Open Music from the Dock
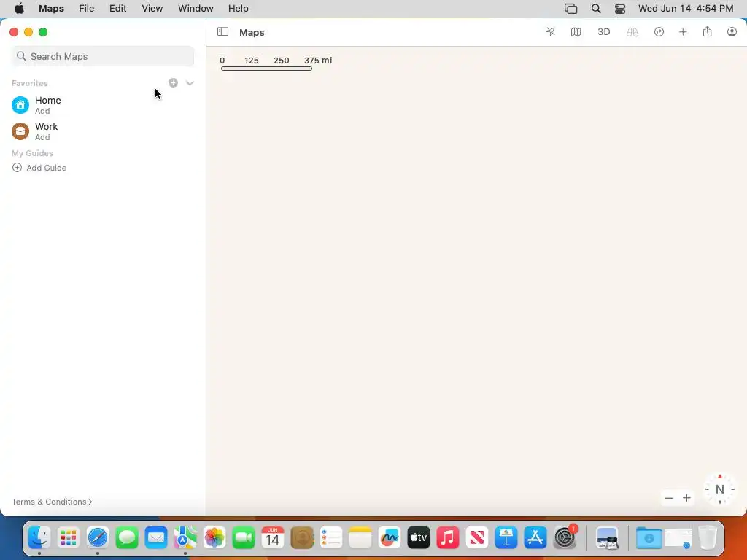Screen dimensions: 747x560 pyautogui.click(x=448, y=538)
